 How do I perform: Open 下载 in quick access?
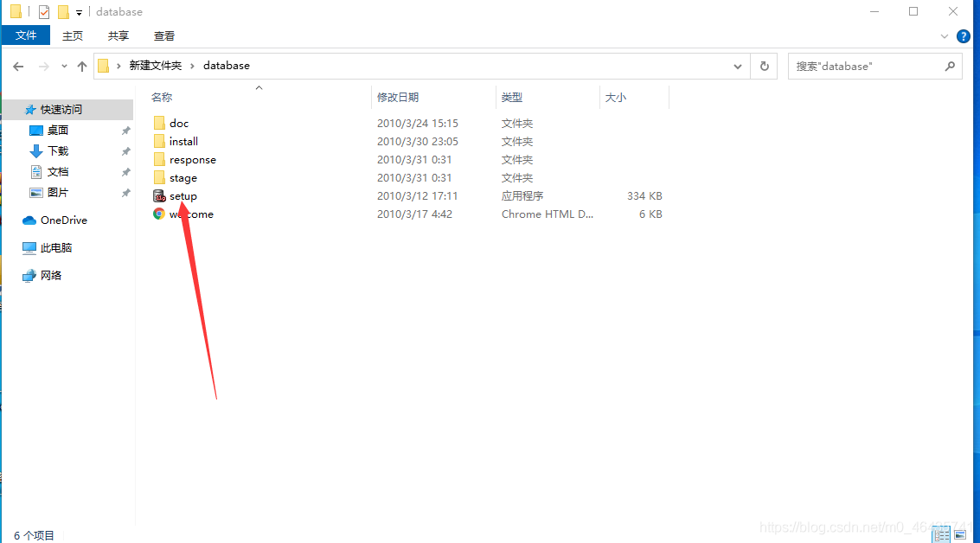coord(57,150)
